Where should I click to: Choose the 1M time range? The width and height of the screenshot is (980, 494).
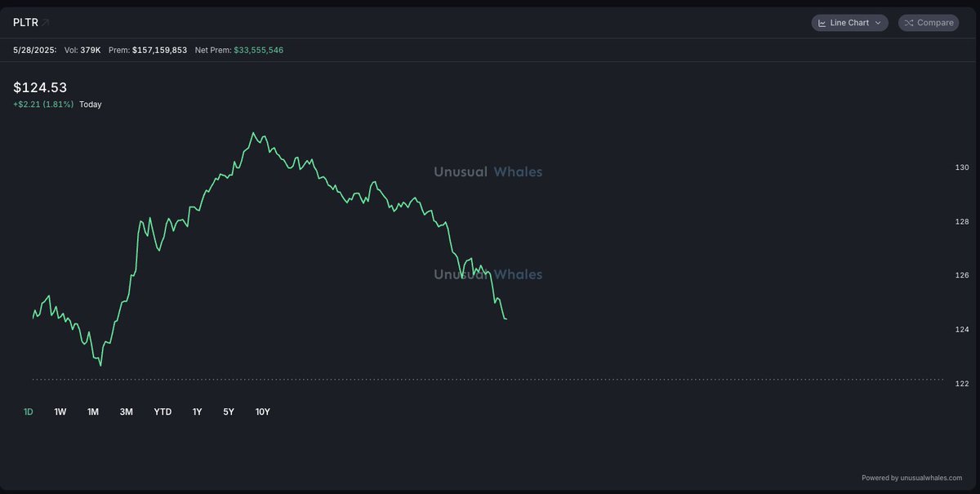click(93, 412)
